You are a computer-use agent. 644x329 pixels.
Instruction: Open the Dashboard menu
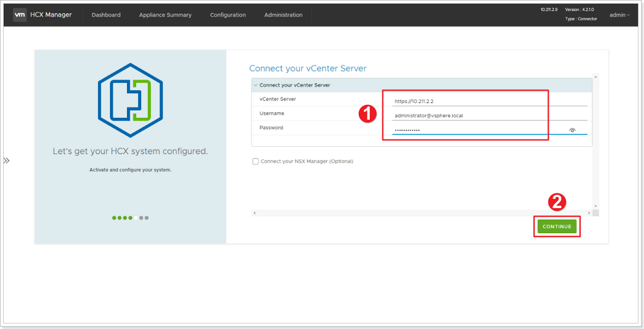point(106,15)
